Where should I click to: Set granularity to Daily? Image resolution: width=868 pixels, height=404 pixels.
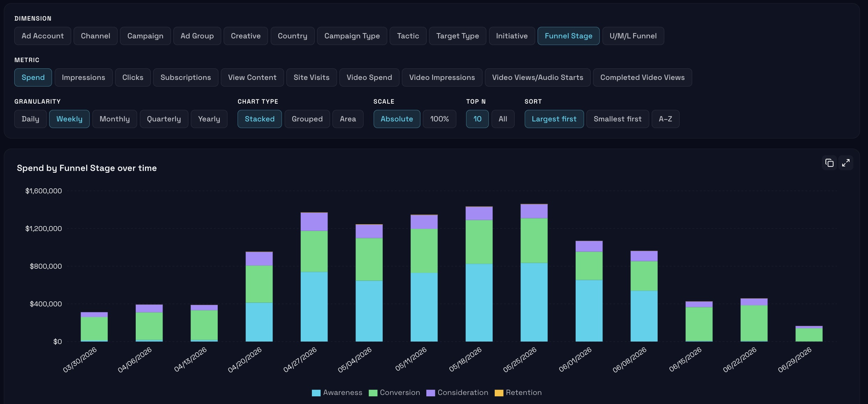tap(30, 119)
